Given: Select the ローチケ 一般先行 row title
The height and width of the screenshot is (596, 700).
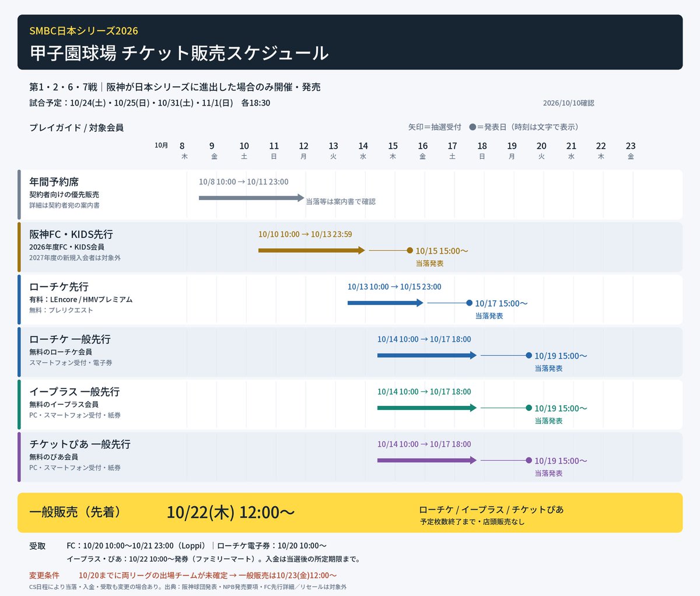Looking at the screenshot, I should tap(70, 339).
